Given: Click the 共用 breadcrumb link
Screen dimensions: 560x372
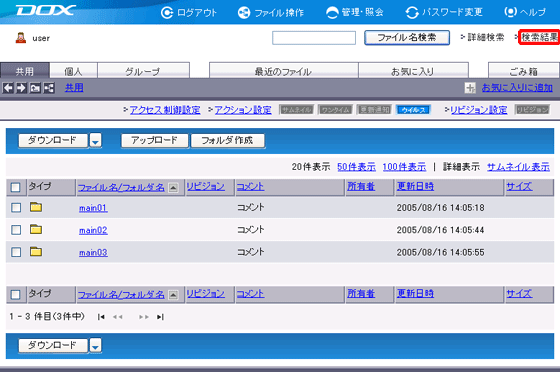Looking at the screenshot, I should pos(74,88).
